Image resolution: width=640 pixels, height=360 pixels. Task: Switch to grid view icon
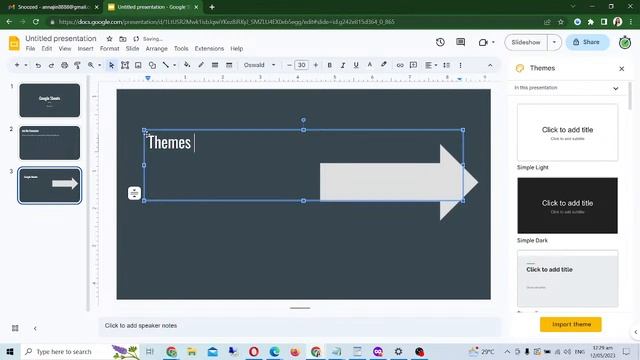[x=15, y=328]
